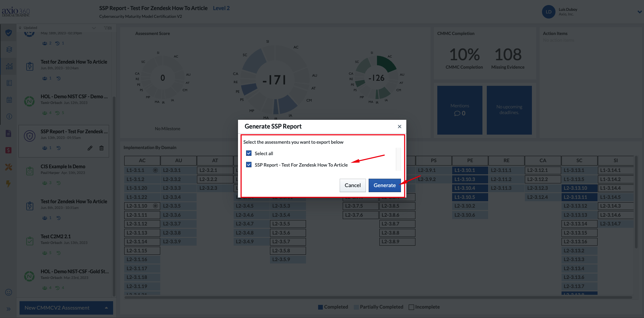644x318 pixels.
Task: Click the wrench tools sidebar icon
Action: point(9,167)
